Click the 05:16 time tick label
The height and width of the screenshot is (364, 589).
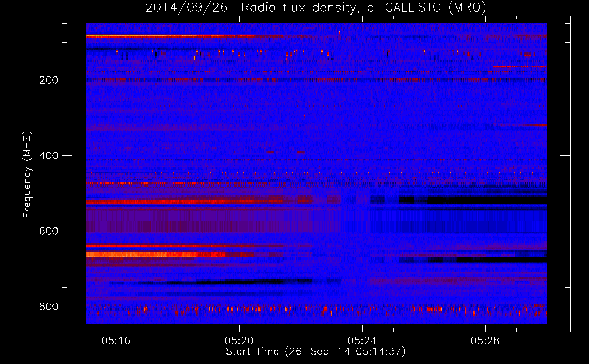point(116,341)
